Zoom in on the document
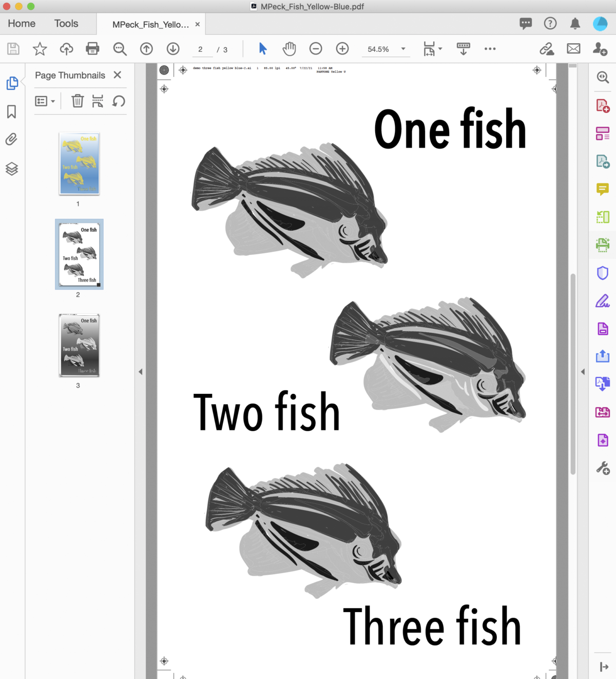Image resolution: width=616 pixels, height=679 pixels. (342, 49)
